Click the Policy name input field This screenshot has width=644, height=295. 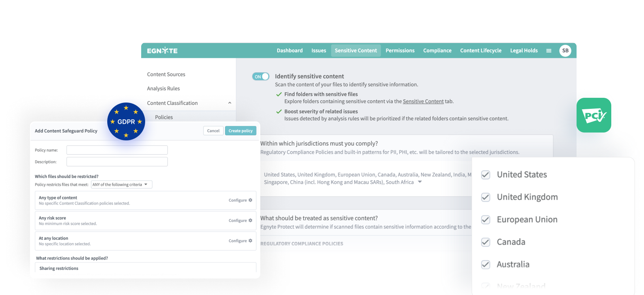click(117, 150)
